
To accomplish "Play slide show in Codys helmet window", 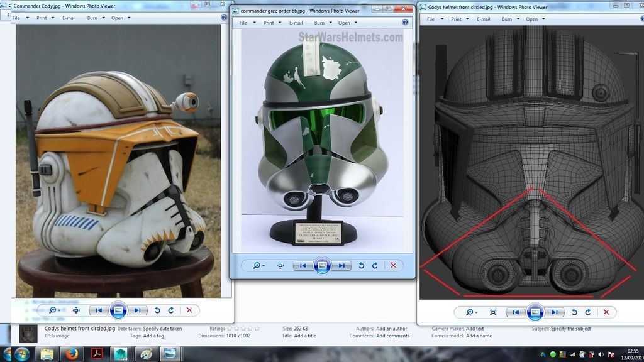I will [x=535, y=312].
